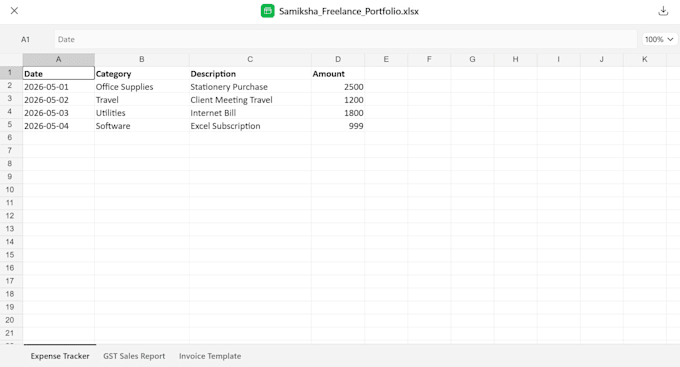Select the cell with date 2026-05-04
The width and height of the screenshot is (680, 367).
[x=59, y=125]
